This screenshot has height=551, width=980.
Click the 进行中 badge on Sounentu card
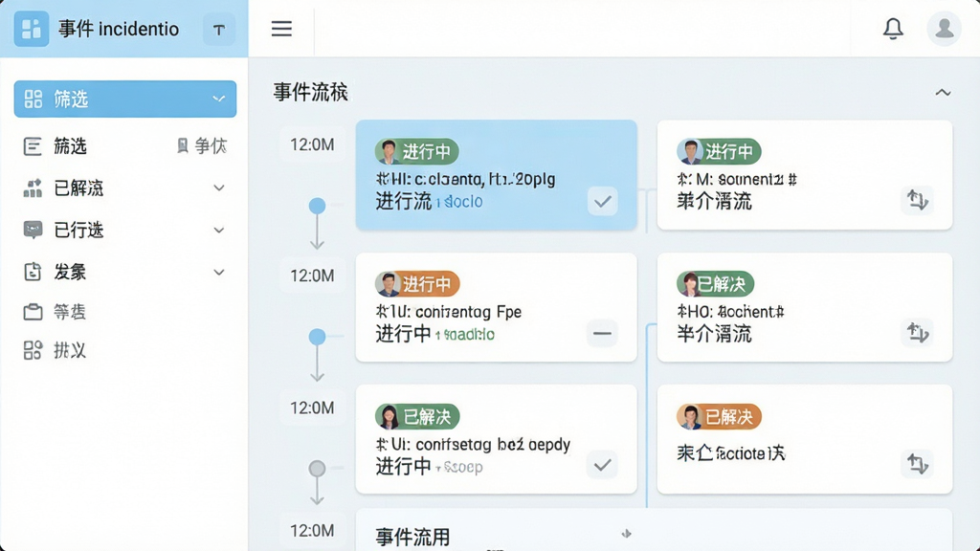[719, 151]
